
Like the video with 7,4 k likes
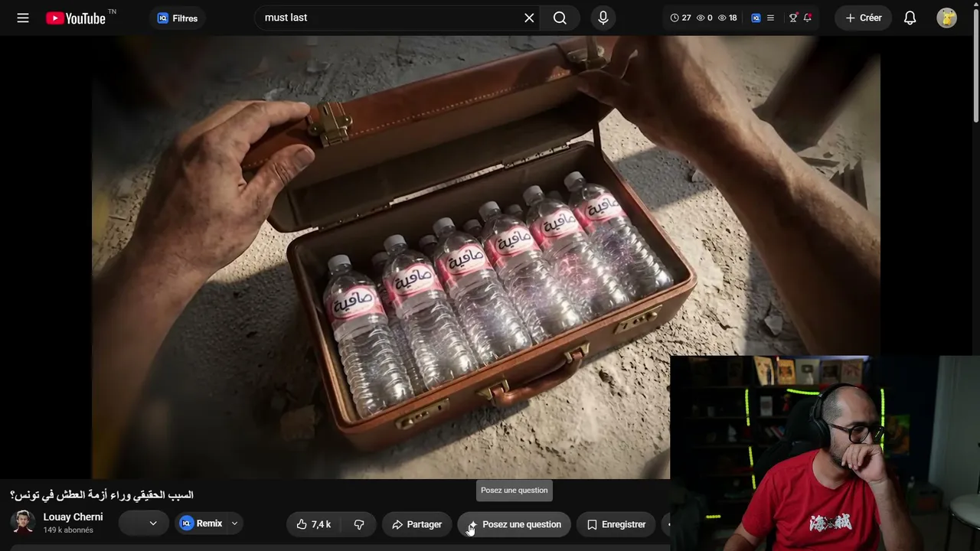pos(314,524)
